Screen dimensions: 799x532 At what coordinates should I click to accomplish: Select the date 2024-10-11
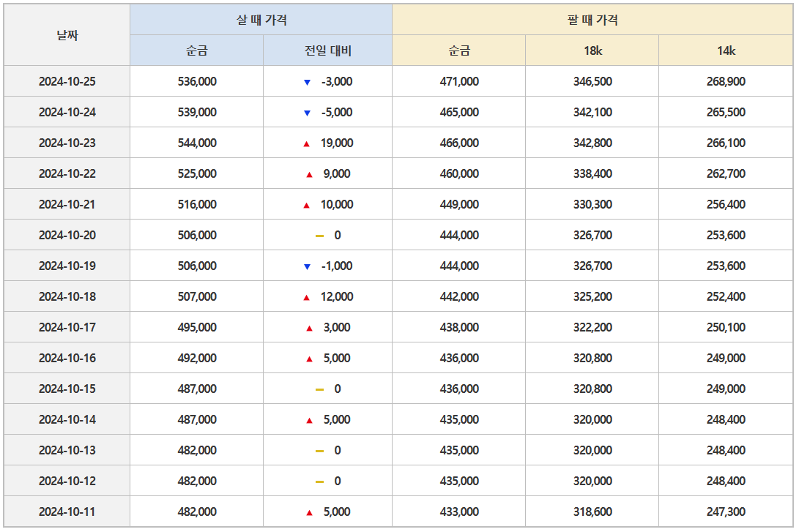point(67,512)
